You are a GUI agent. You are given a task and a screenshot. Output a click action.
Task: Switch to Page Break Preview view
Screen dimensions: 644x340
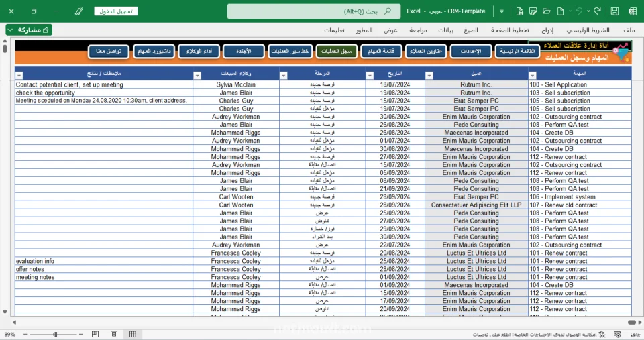95,334
